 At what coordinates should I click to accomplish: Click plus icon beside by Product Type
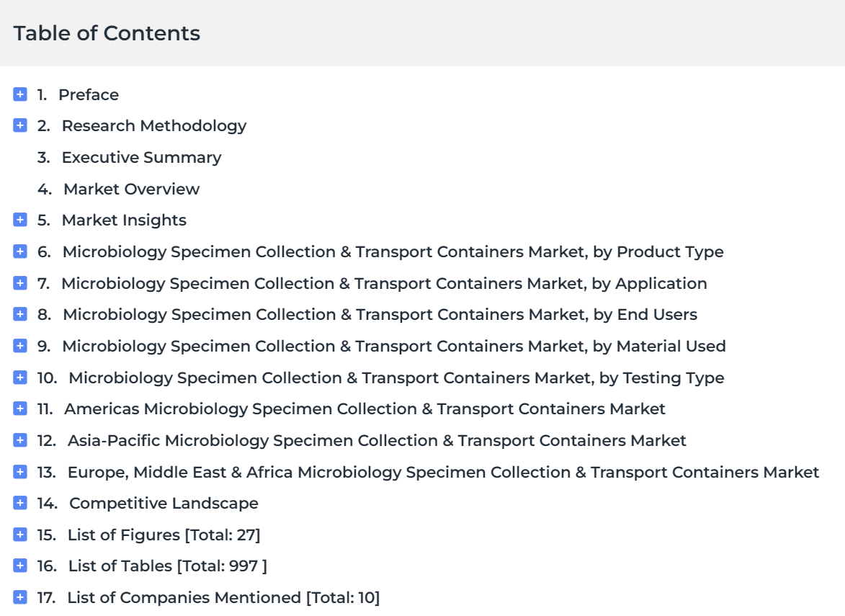[x=20, y=251]
